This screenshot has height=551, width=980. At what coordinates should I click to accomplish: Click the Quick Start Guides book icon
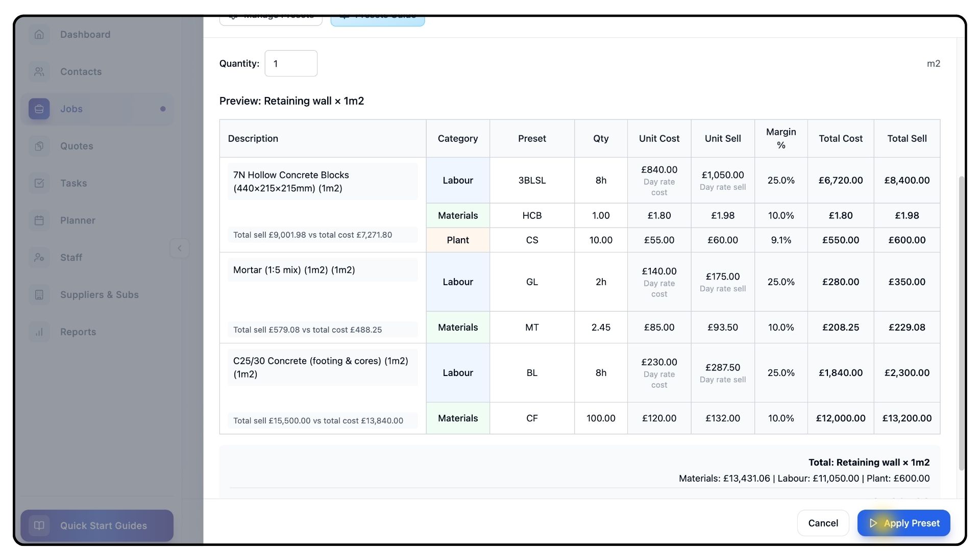pos(39,525)
